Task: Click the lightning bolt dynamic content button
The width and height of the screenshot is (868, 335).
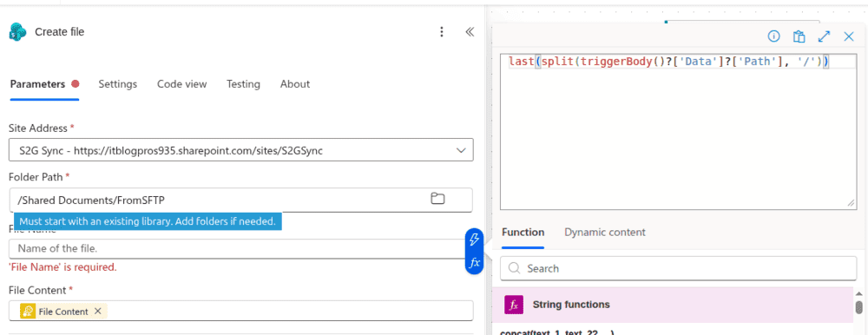Action: 475,240
